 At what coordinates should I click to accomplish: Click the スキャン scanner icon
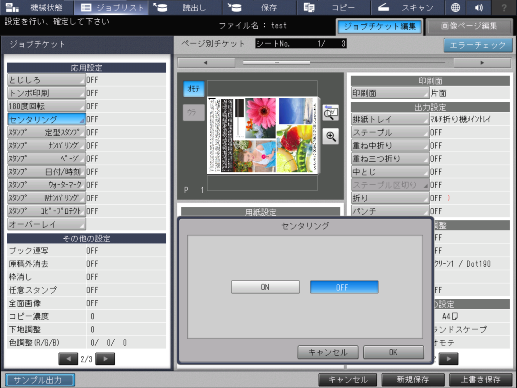383,7
